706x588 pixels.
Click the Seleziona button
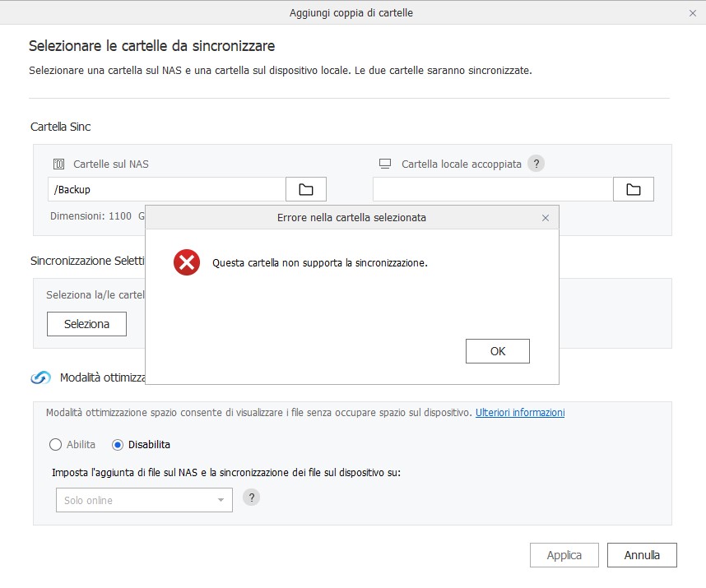tap(86, 324)
